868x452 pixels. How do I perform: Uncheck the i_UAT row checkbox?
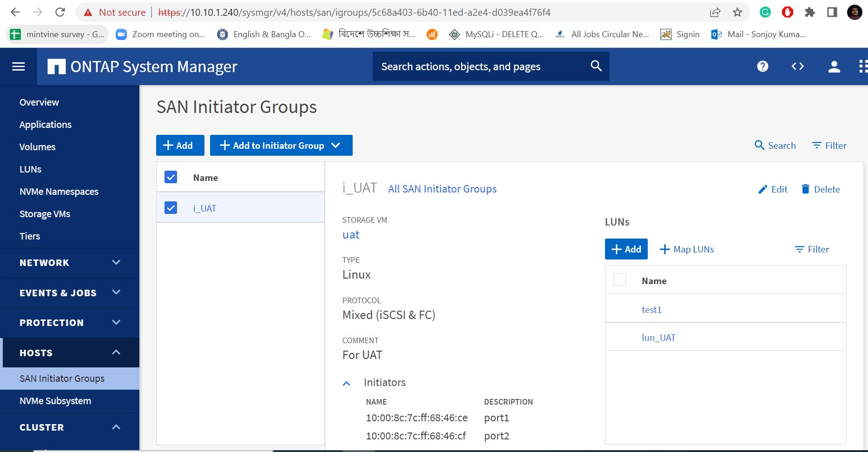171,207
